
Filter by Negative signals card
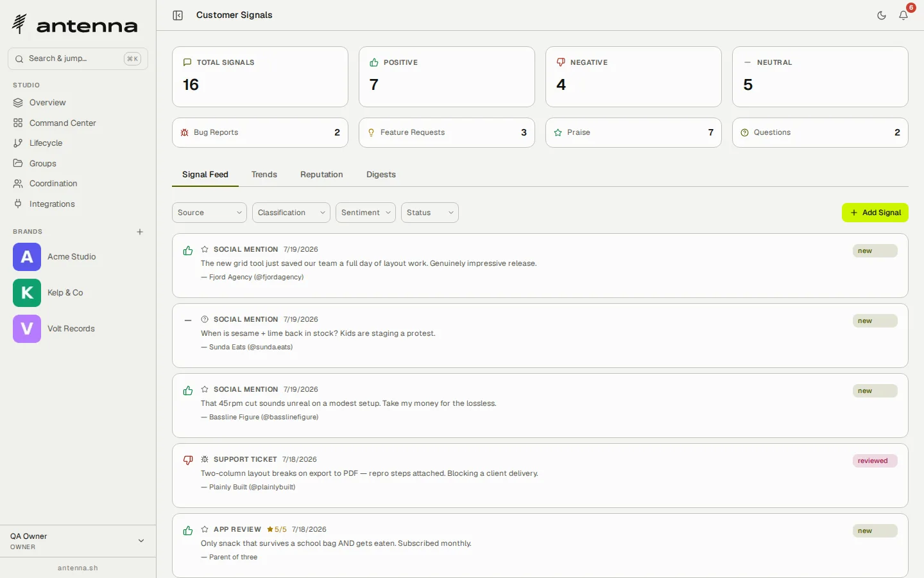(633, 76)
